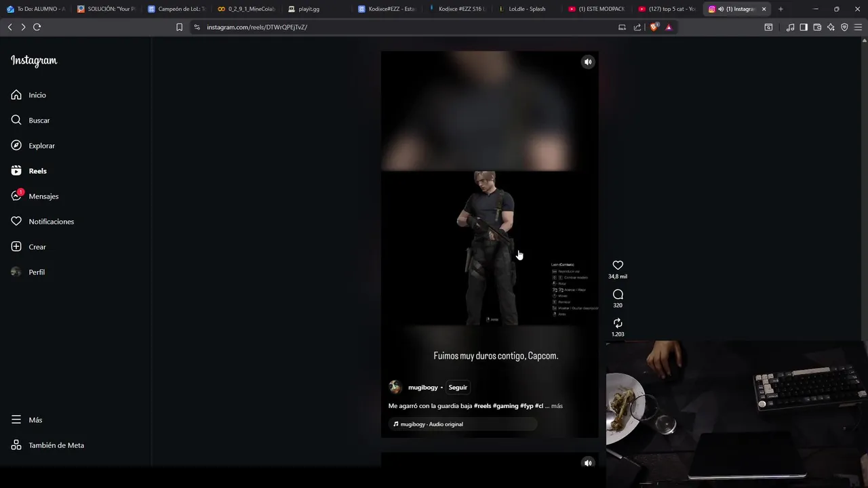Viewport: 868px width, 488px height.
Task: Click Crear plus icon
Action: [x=28, y=247]
